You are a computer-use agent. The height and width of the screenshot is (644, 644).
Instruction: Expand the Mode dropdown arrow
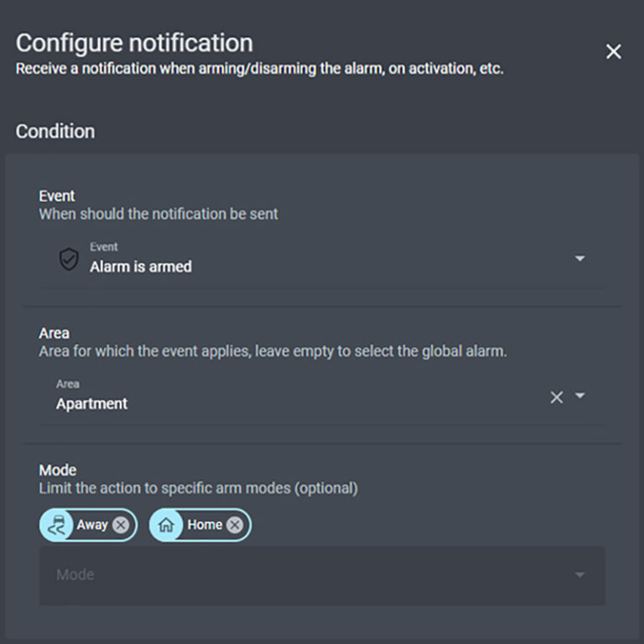point(579,574)
